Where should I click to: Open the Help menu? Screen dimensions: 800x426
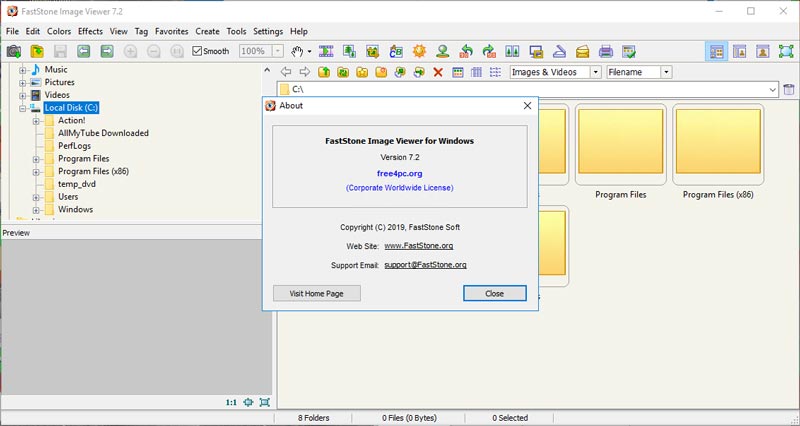pyautogui.click(x=298, y=31)
